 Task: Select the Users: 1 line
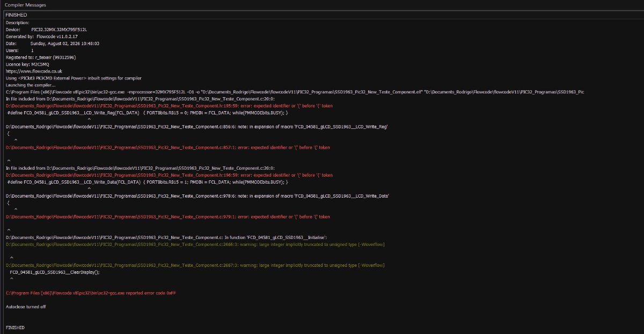(20, 50)
